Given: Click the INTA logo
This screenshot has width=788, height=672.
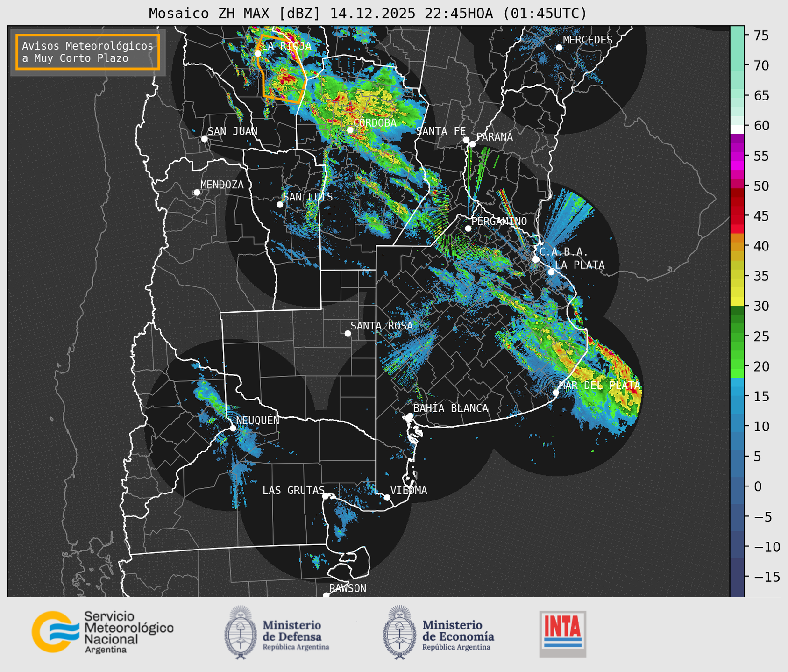Looking at the screenshot, I should tap(562, 634).
